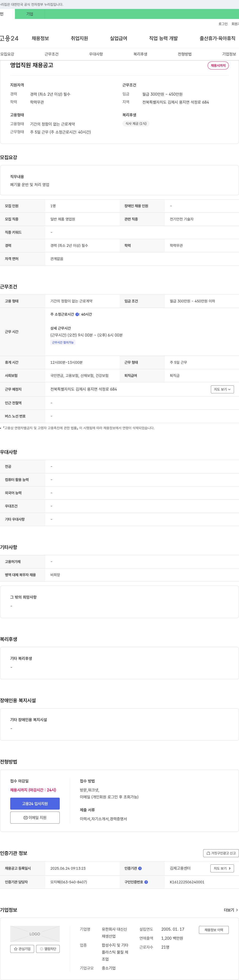Viewport: 239px width, 980px height.
Task: Click the employee count 21명
Action: [x=165, y=947]
